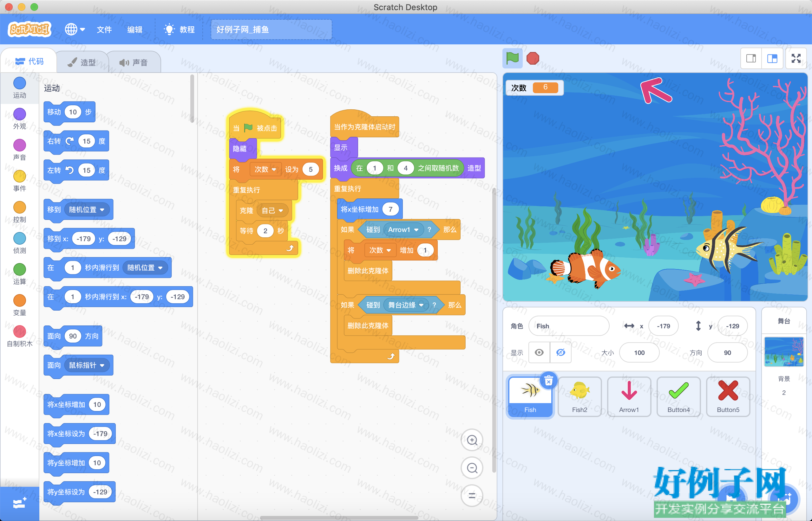
Task: Delete the Fish sprite via trash icon
Action: pyautogui.click(x=549, y=381)
